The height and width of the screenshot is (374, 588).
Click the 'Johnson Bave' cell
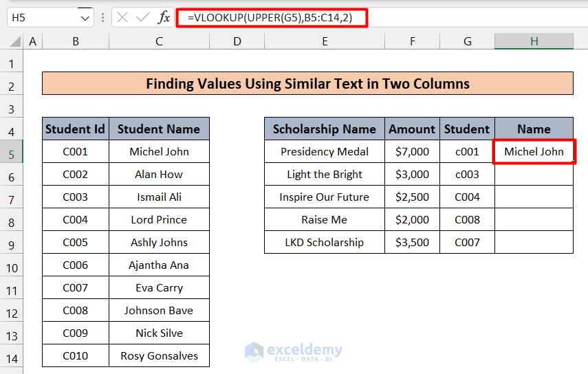click(159, 310)
